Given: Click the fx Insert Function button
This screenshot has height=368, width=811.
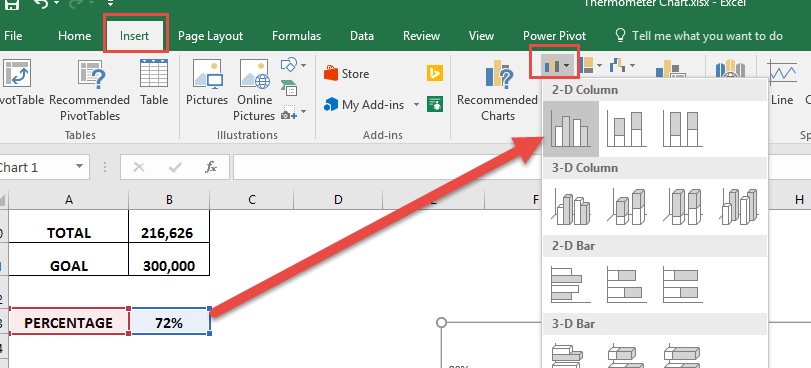Looking at the screenshot, I should click(211, 167).
